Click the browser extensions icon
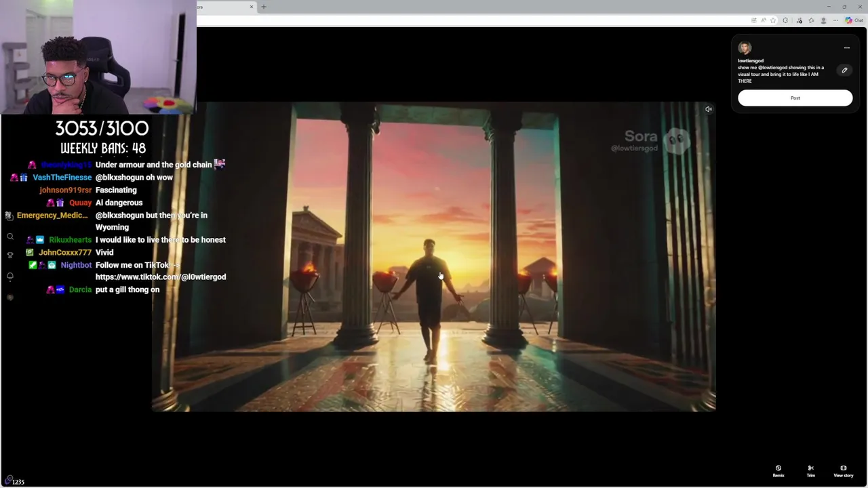868x488 pixels. (785, 20)
